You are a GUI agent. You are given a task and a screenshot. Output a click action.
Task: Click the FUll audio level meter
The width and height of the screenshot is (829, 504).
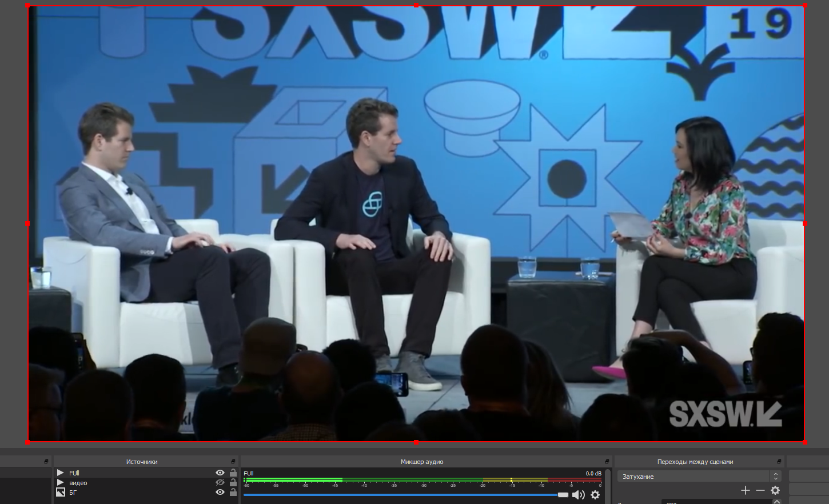click(423, 479)
